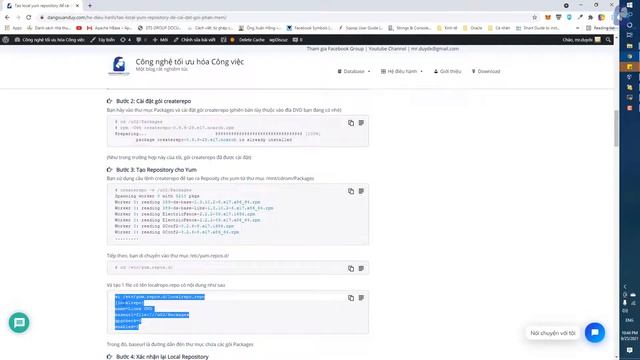Open the Oracle bookmarks folder

pyautogui.click(x=473, y=28)
